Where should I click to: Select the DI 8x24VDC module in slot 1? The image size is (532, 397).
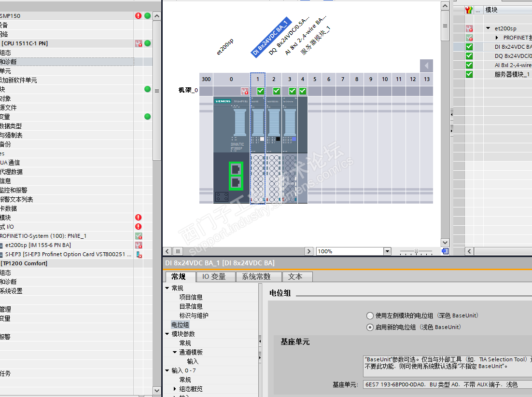point(258,150)
